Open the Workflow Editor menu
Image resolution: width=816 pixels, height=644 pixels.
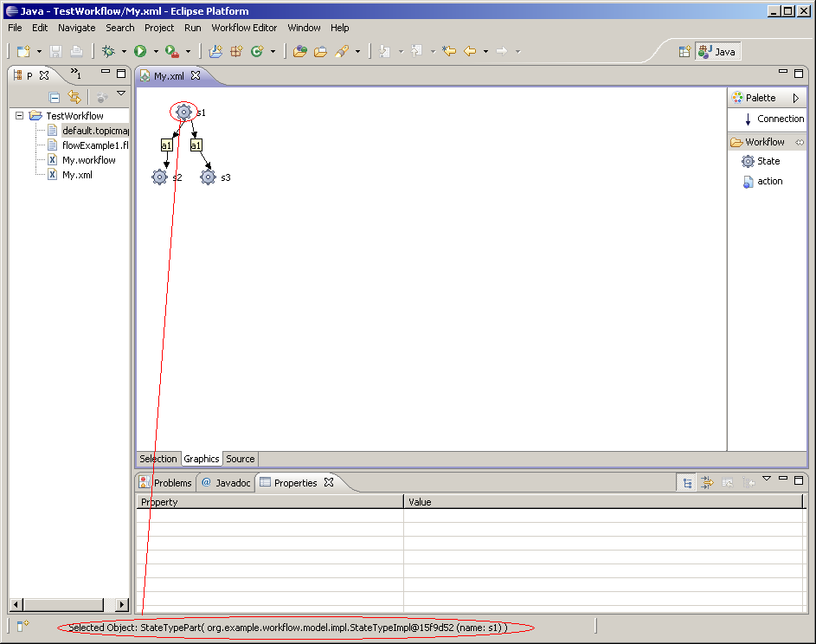(244, 28)
